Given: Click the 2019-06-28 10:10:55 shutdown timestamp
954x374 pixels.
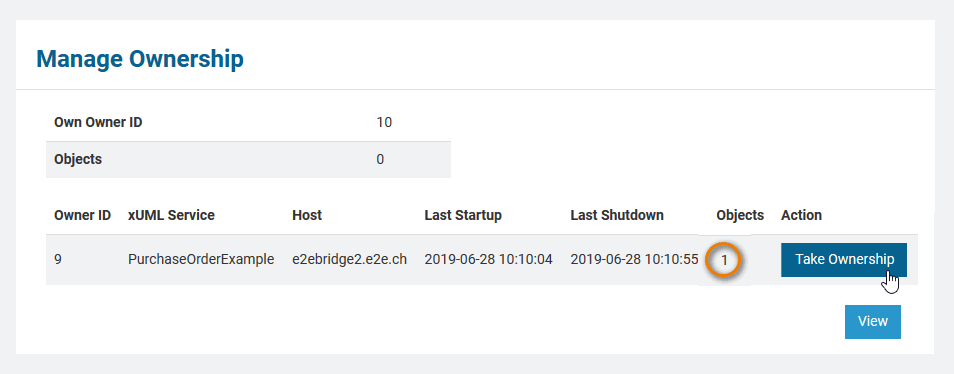Looking at the screenshot, I should click(634, 260).
